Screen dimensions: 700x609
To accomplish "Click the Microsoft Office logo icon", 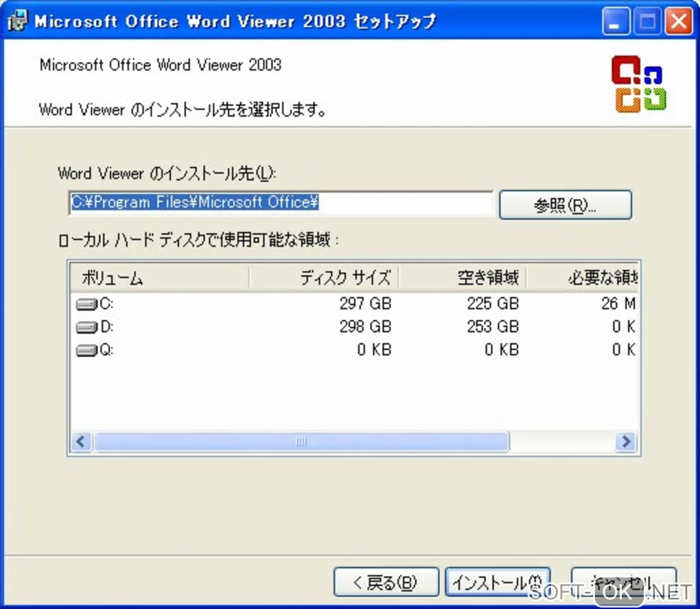I will coord(639,84).
